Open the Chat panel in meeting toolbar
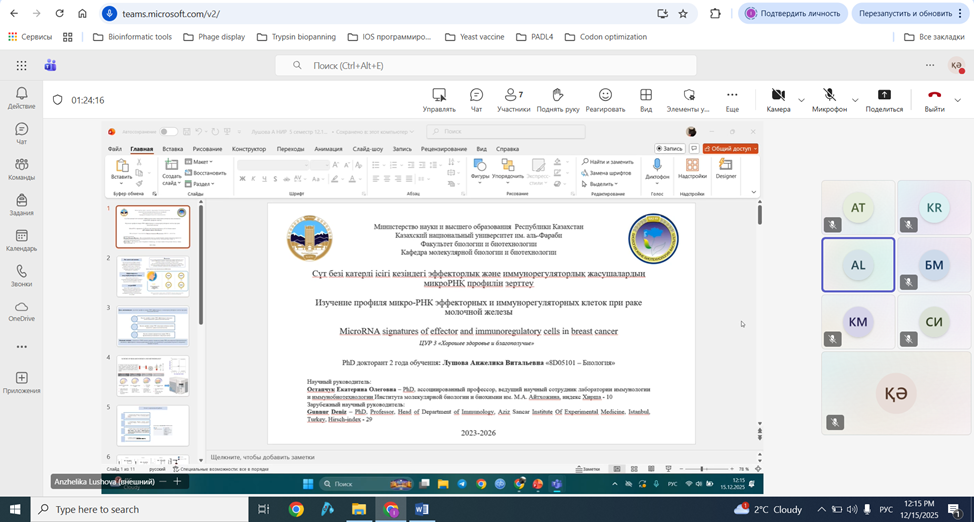This screenshot has height=522, width=974. click(x=476, y=99)
